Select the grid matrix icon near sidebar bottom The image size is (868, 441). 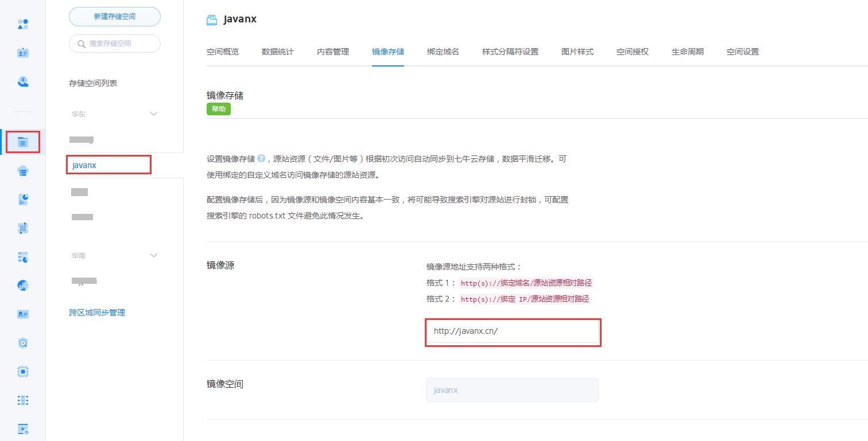point(22,400)
